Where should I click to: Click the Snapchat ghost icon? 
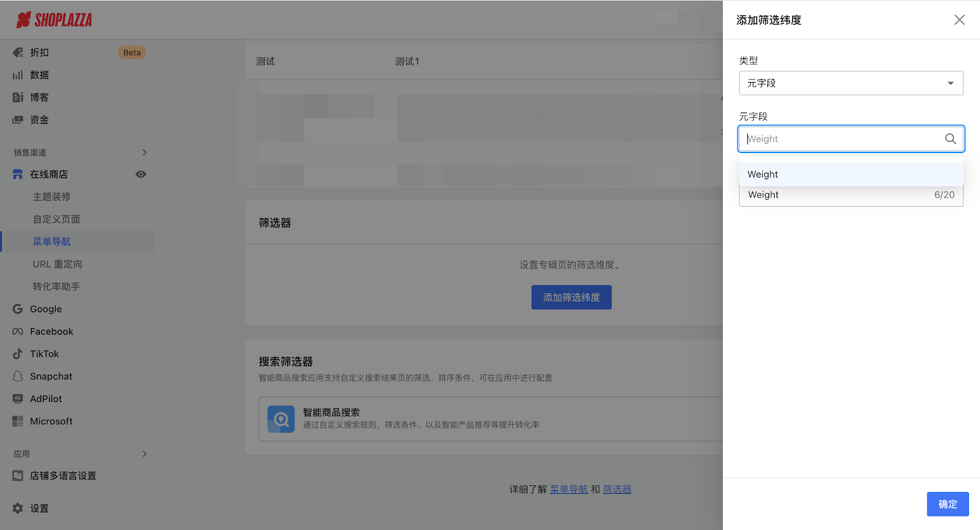click(x=18, y=376)
